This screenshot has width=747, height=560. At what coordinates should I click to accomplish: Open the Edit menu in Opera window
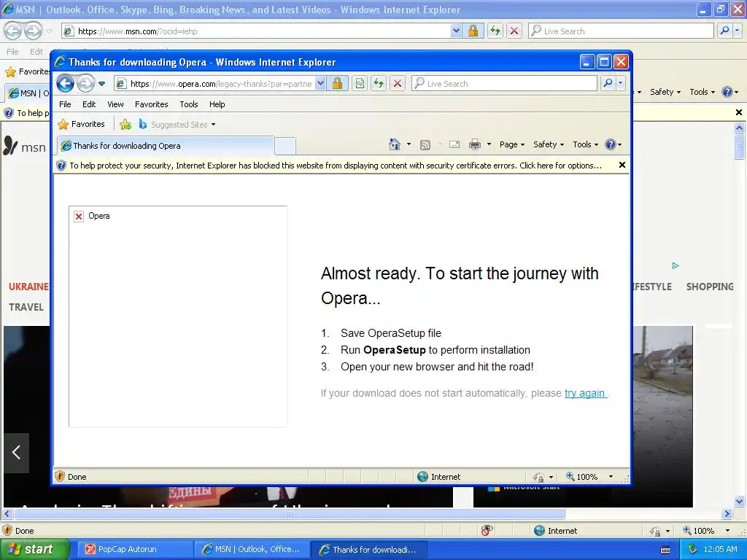(x=88, y=104)
